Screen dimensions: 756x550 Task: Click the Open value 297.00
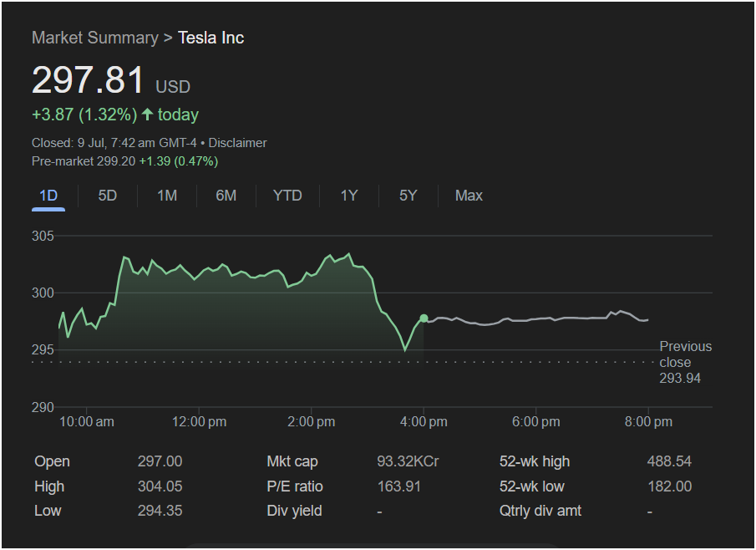(x=160, y=461)
